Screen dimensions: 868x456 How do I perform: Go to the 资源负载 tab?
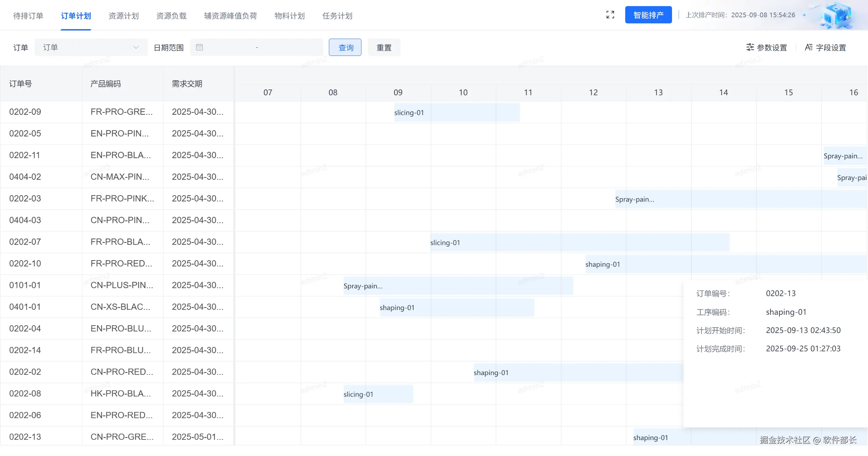(171, 16)
